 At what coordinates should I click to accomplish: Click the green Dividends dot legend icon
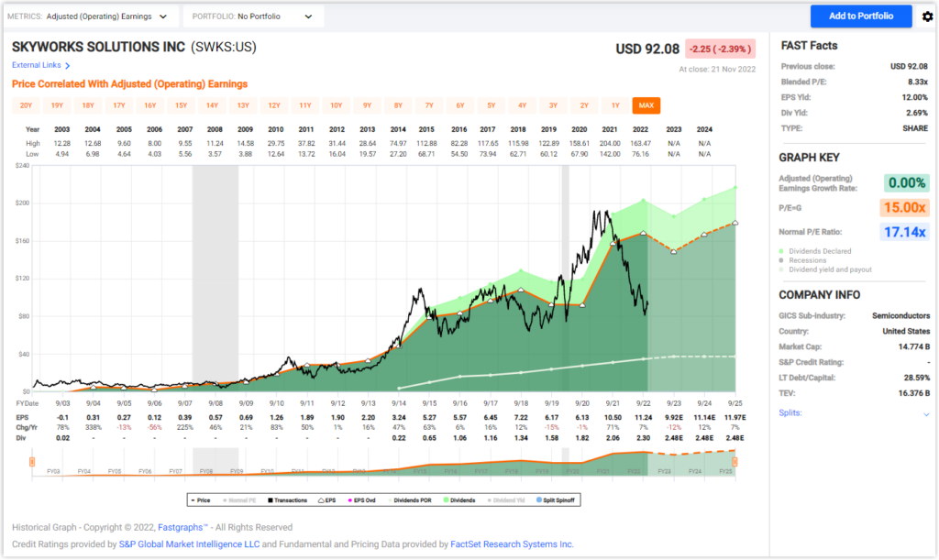tap(446, 500)
